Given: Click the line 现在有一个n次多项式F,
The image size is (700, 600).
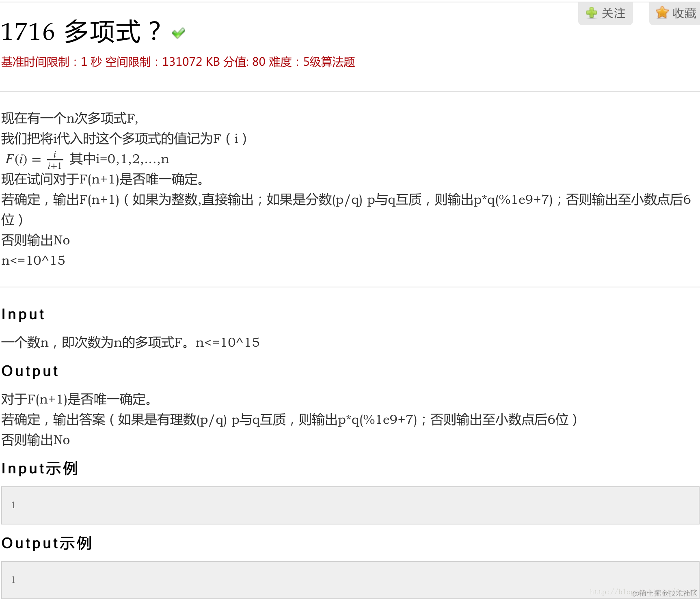Looking at the screenshot, I should click(70, 119).
